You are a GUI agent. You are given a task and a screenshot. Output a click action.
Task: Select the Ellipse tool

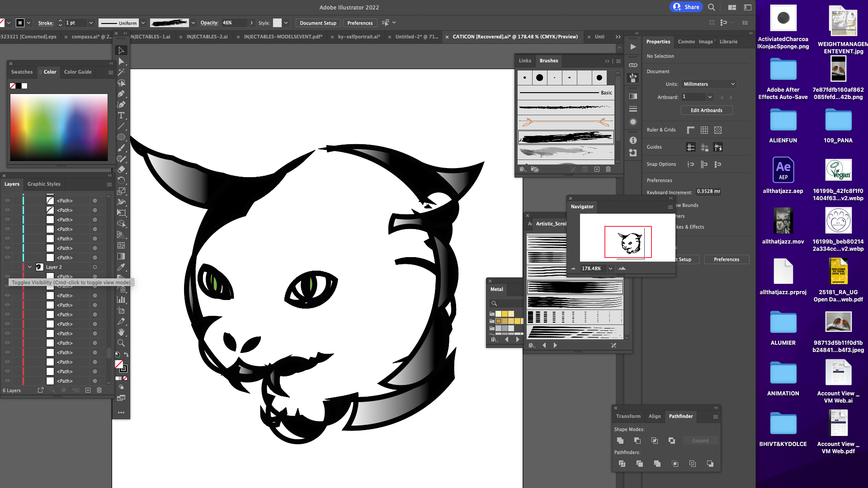coord(121,137)
